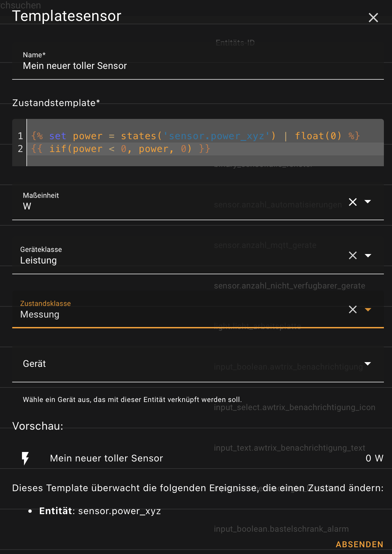Screen dimensions: 392x554
Task: Click line number 2 in editor gutter
Action: pyautogui.click(x=20, y=149)
